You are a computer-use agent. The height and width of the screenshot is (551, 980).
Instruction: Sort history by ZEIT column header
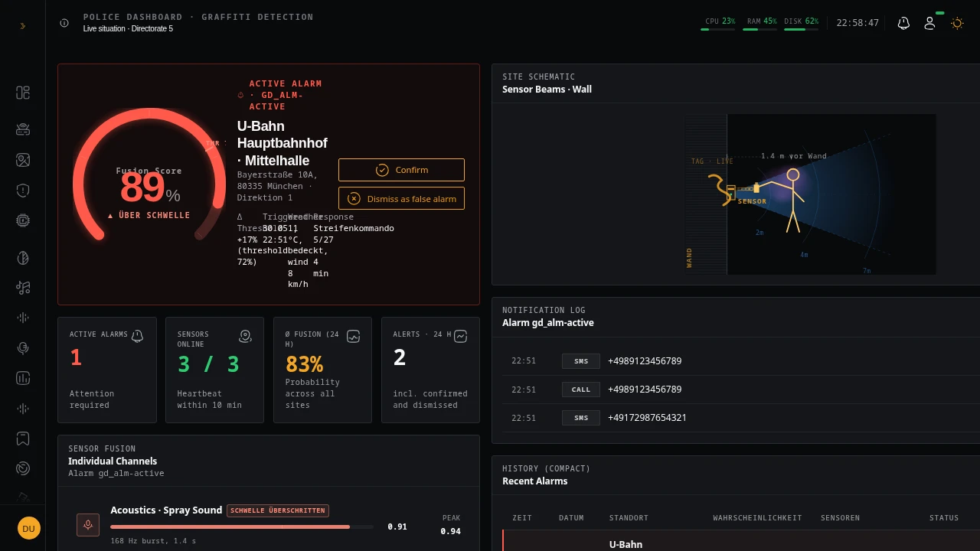522,518
